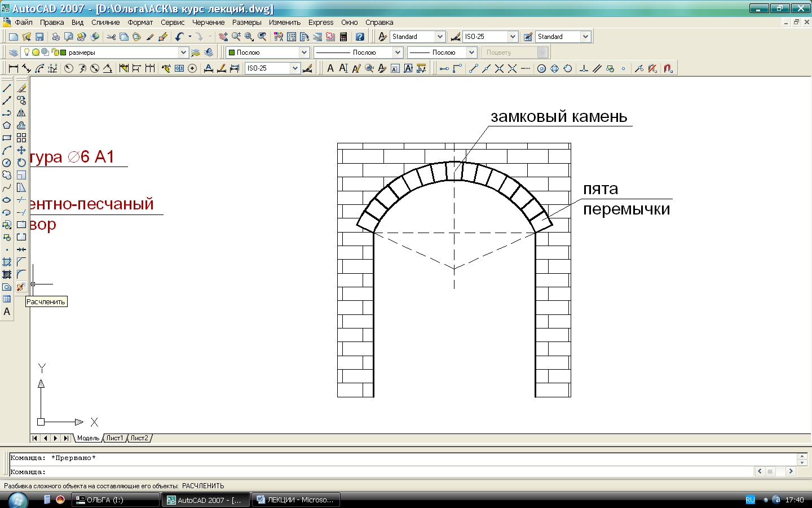Open the Черчение menu
812x508 pixels.
click(x=208, y=23)
